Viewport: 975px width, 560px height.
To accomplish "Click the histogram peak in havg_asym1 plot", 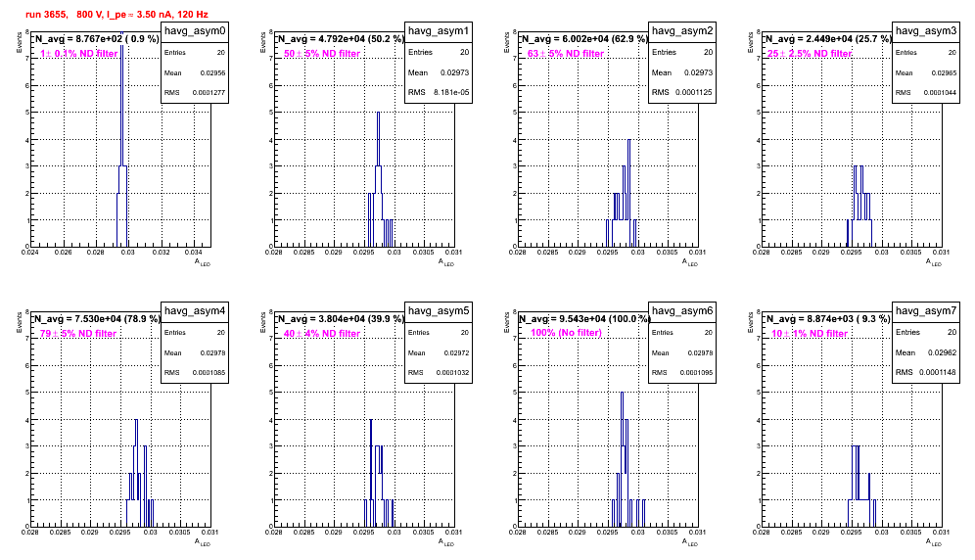I will [x=378, y=179].
